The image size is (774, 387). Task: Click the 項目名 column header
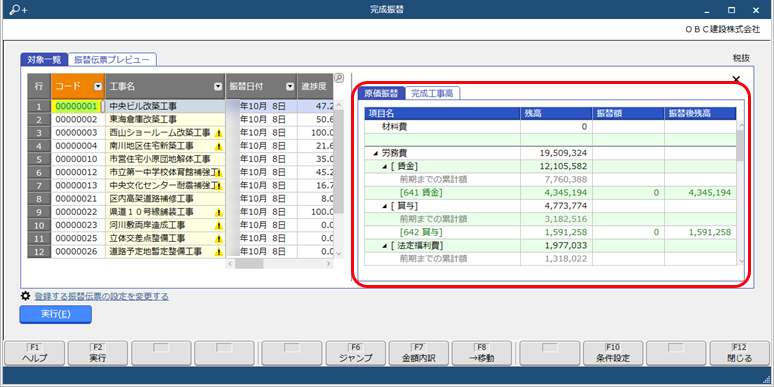pyautogui.click(x=442, y=114)
